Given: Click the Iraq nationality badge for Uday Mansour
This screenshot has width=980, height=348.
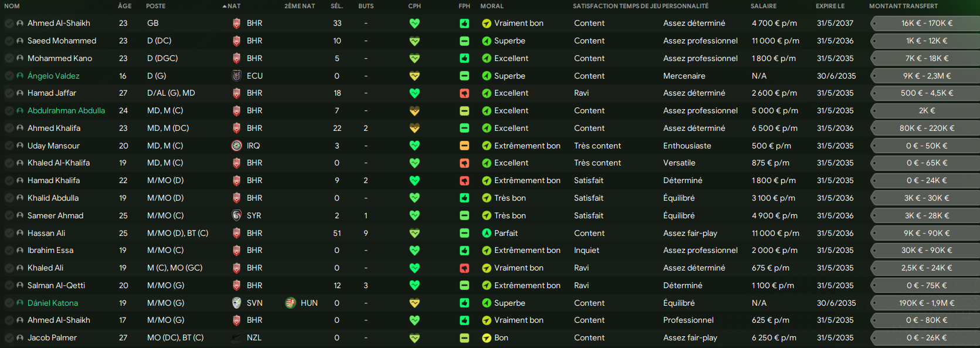Looking at the screenshot, I should (x=236, y=146).
